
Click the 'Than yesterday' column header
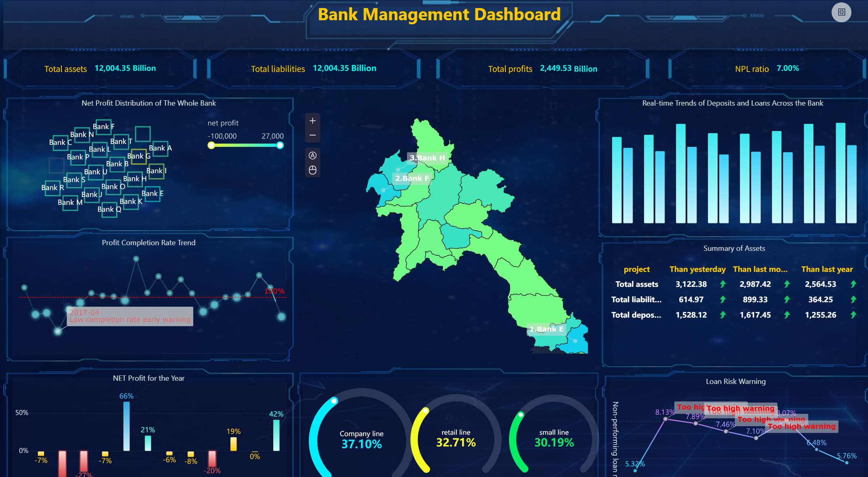coord(697,269)
